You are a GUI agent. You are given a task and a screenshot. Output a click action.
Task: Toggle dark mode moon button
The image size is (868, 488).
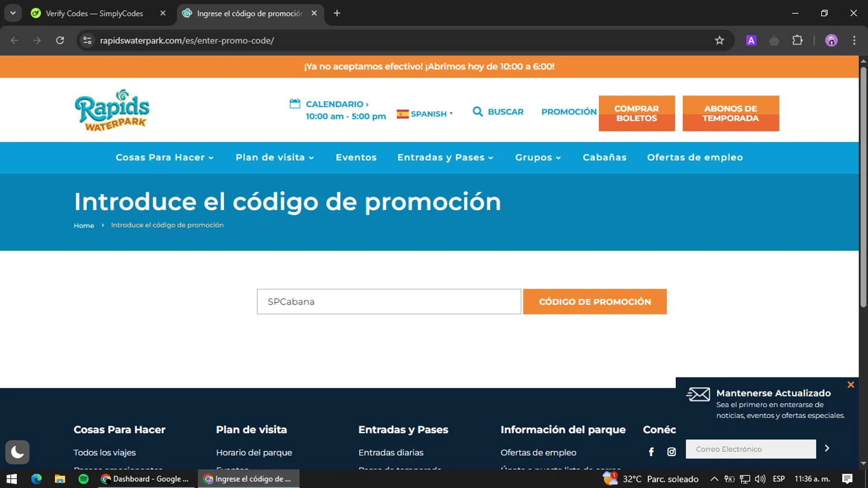click(x=17, y=452)
